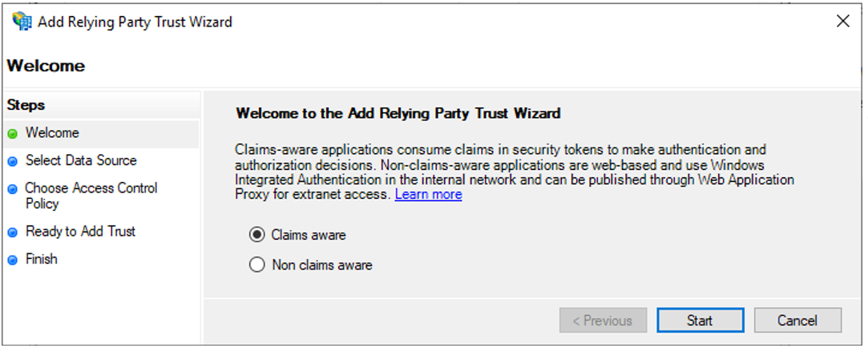868x348 pixels.
Task: Select the Finish step label
Action: pos(42,260)
